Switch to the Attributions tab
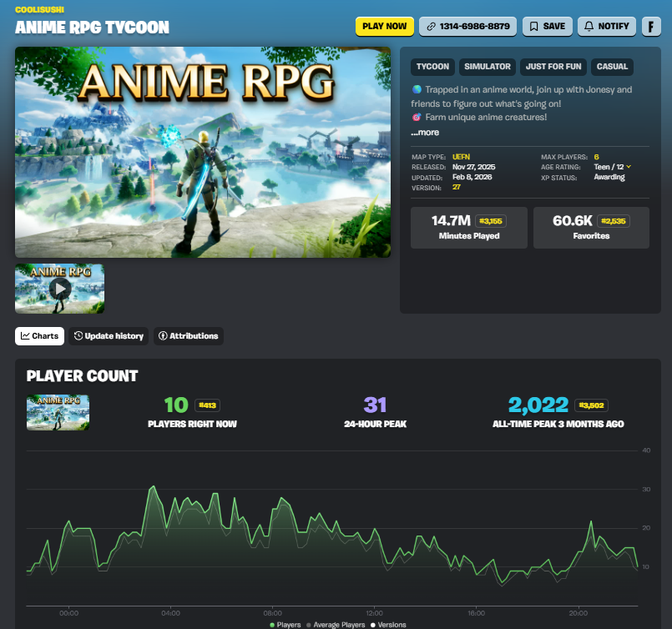This screenshot has height=629, width=672. (x=189, y=336)
